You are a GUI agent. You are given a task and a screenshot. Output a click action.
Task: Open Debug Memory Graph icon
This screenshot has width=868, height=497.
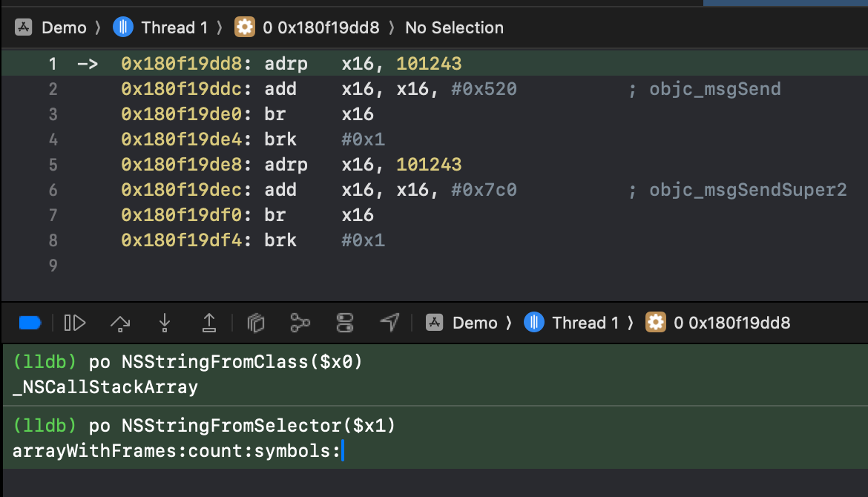point(300,323)
